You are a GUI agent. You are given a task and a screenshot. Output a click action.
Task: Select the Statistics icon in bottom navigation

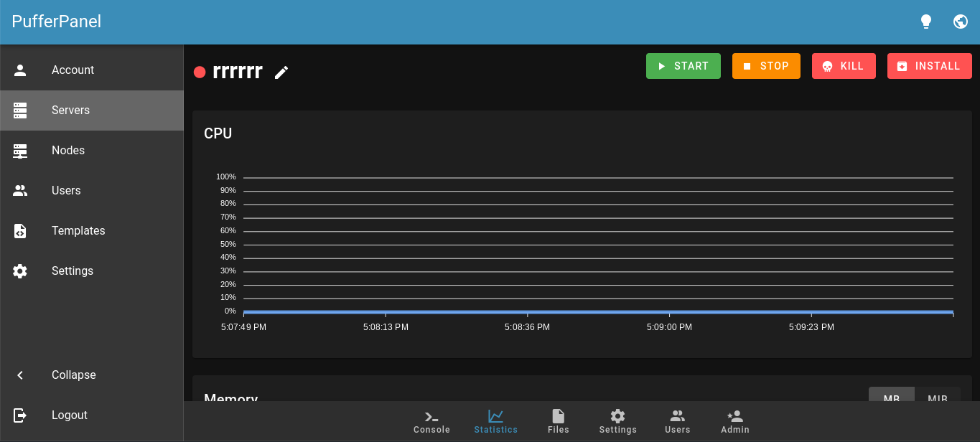495,422
